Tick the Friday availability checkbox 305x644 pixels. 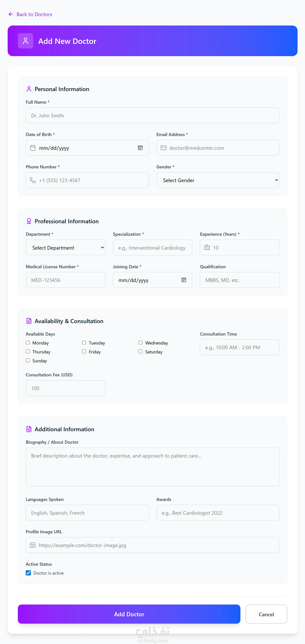coord(84,352)
